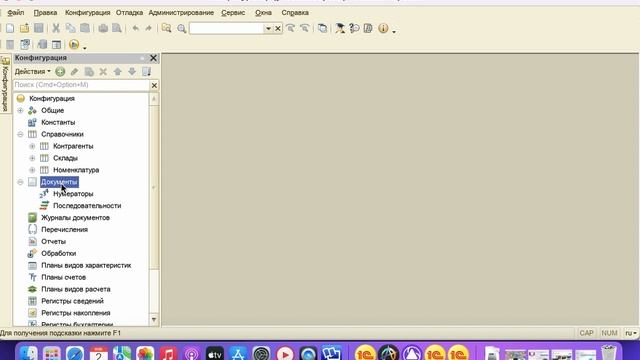Open the Music app in the Dock
This screenshot has height=360, width=640.
tap(168, 353)
